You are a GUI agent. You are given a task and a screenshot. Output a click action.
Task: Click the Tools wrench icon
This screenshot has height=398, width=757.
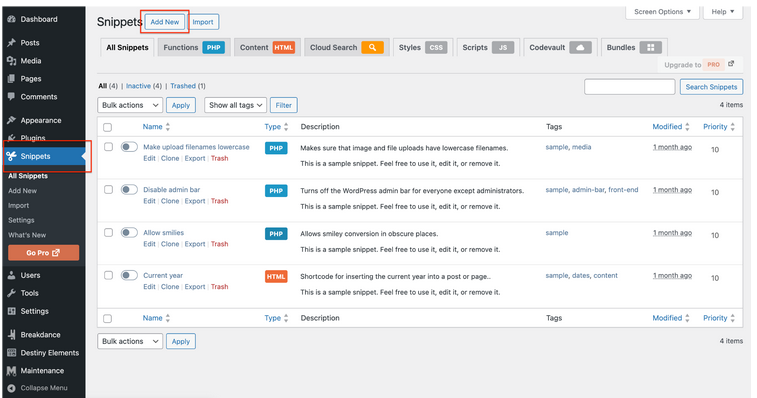coord(12,293)
